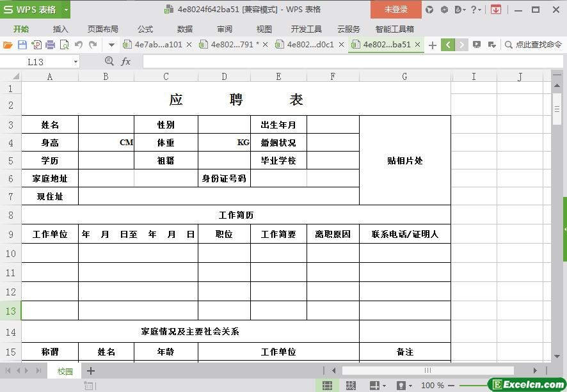Close the 4e802...d0c1 document tab

(341, 45)
